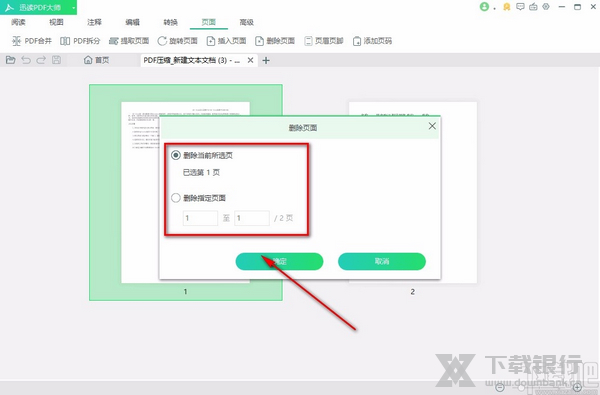Choose the 插入页面 insert page tool

click(226, 41)
